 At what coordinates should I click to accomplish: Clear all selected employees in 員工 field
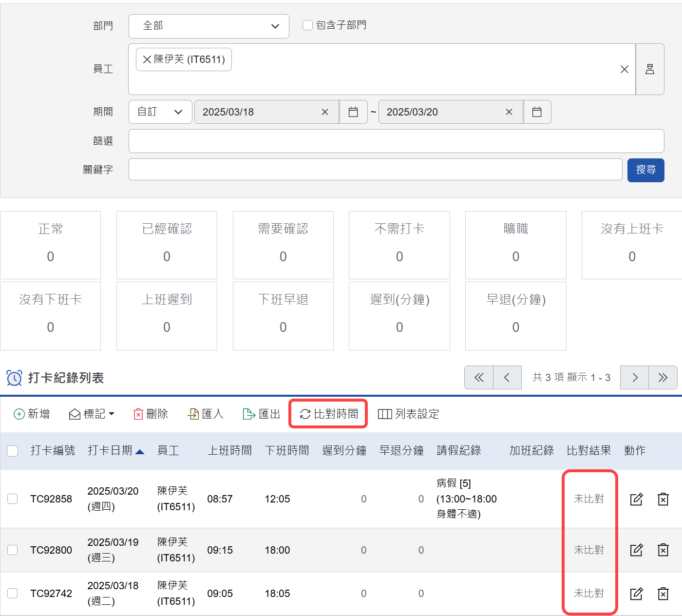624,69
